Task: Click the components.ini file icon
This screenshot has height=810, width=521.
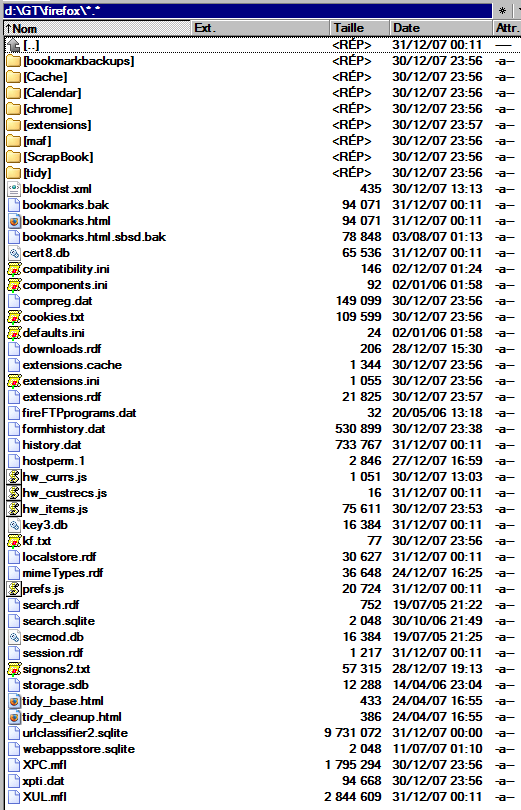Action: 14,286
